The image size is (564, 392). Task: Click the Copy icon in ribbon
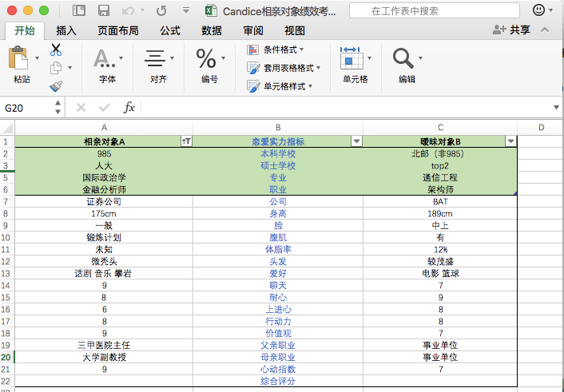[56, 68]
